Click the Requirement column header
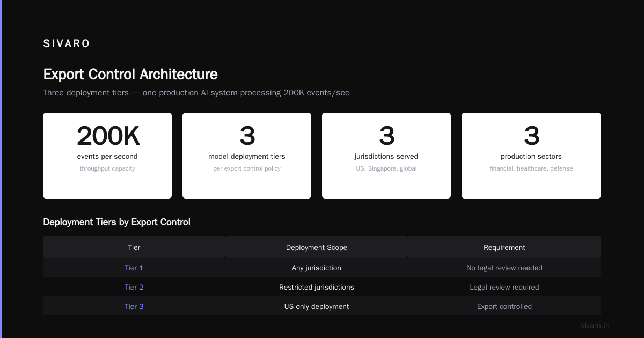 point(504,247)
